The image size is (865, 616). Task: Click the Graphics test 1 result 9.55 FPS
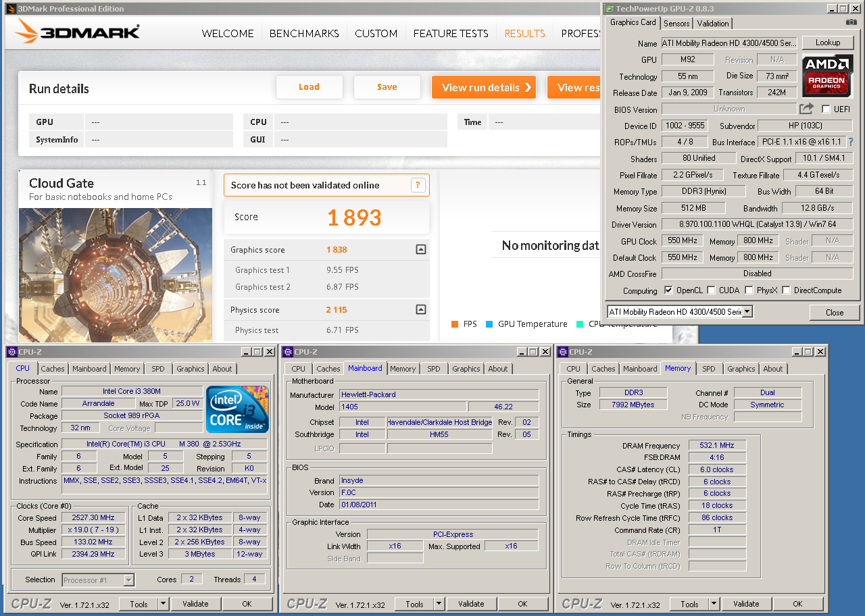[x=343, y=270]
